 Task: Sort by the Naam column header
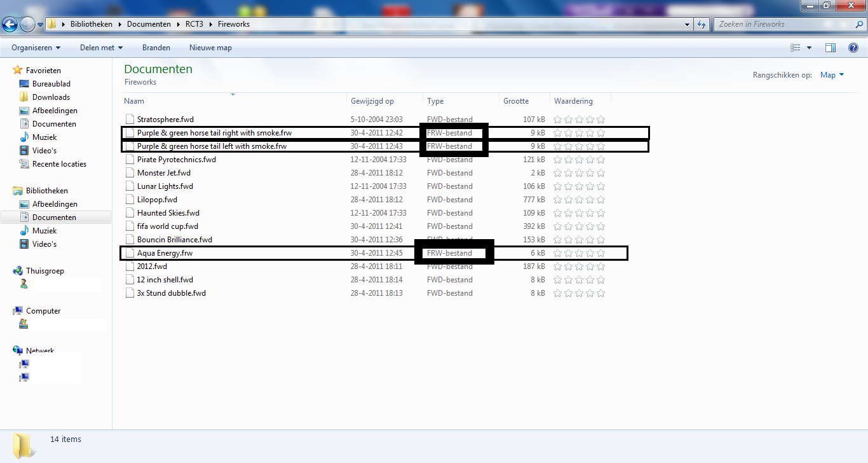[x=134, y=101]
